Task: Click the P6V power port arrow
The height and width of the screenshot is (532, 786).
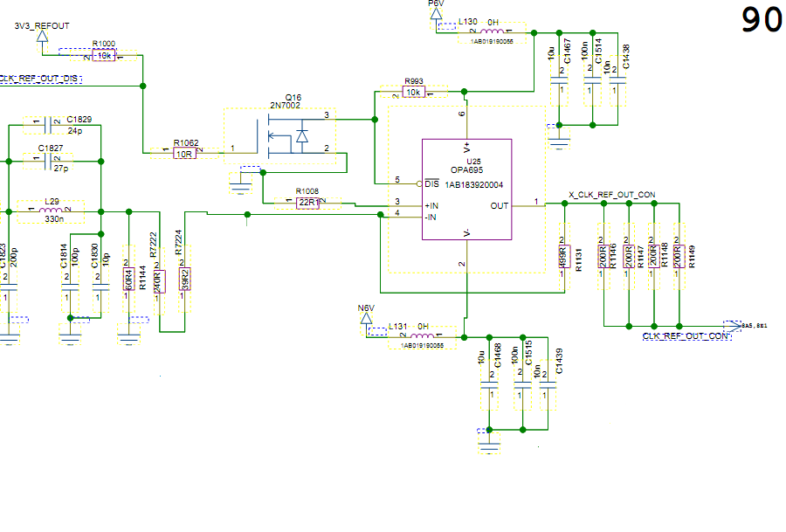Action: [x=436, y=14]
